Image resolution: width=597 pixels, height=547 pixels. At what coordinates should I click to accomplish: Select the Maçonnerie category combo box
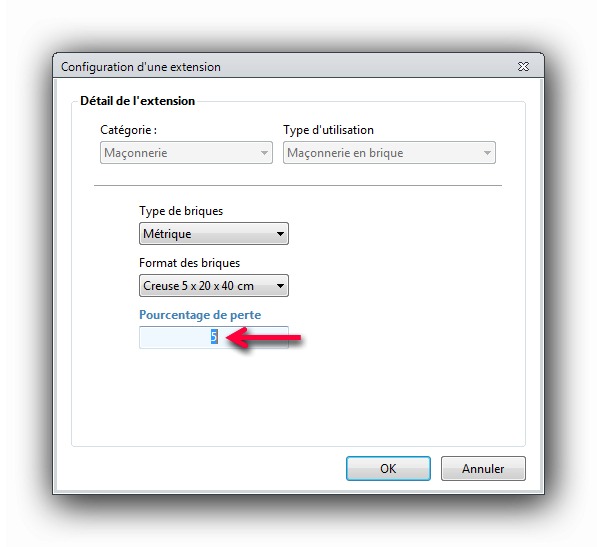point(186,153)
